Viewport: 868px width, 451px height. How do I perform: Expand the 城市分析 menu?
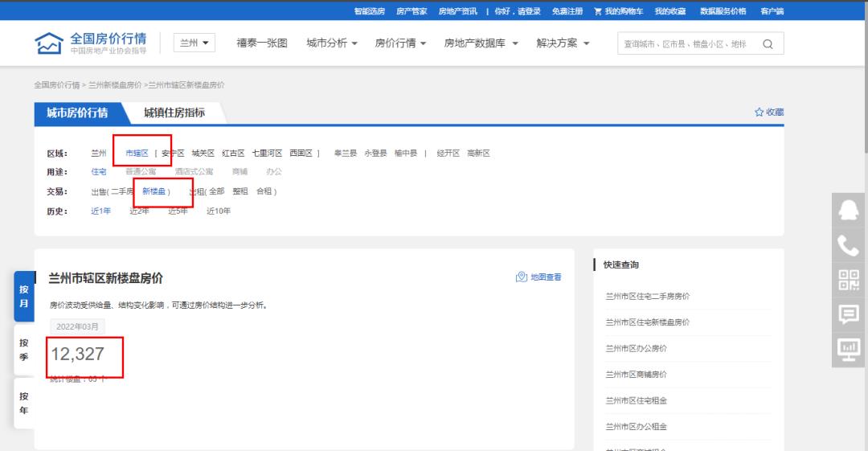(332, 43)
